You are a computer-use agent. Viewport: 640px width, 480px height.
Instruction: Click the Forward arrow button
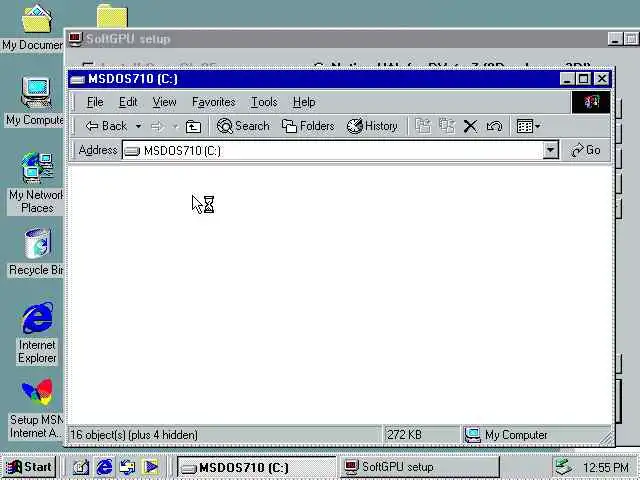[x=158, y=127]
